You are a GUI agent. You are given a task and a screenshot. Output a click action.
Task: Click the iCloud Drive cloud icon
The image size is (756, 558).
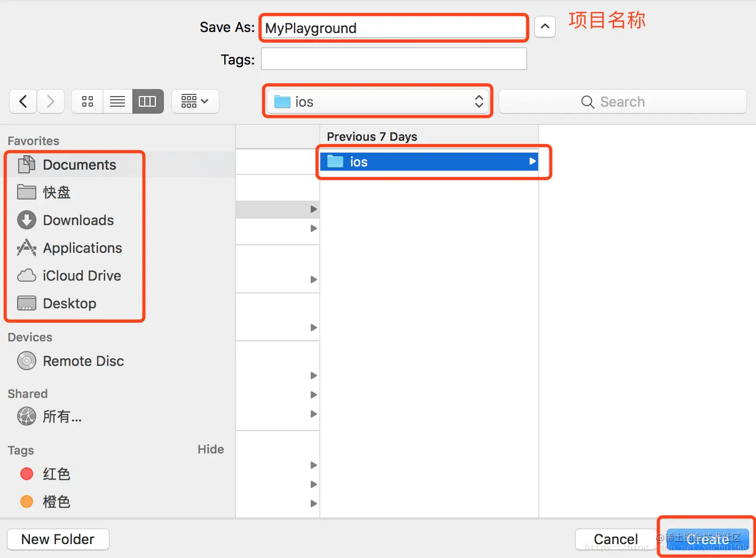point(27,275)
